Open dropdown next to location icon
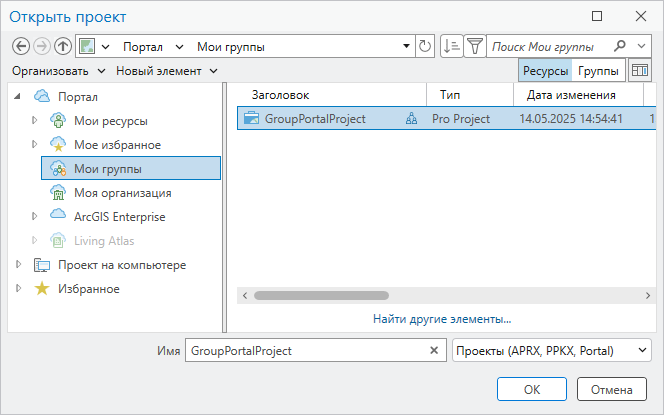This screenshot has width=664, height=415. [106, 47]
